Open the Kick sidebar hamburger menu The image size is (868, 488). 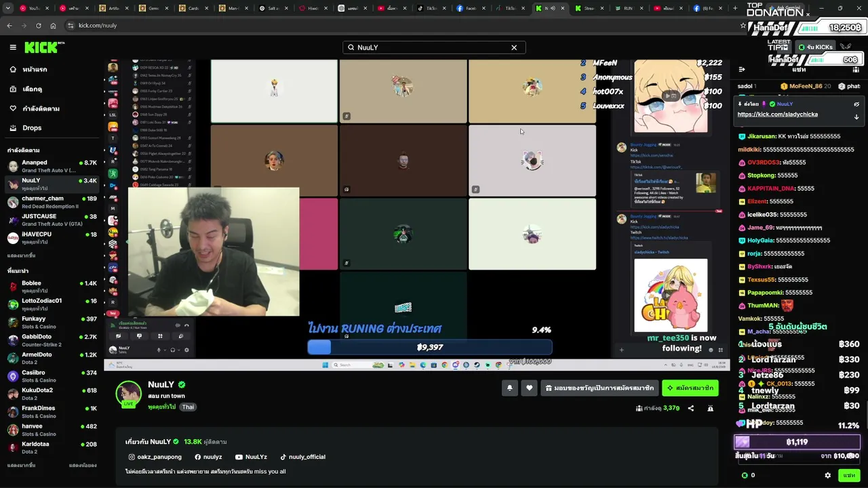13,47
